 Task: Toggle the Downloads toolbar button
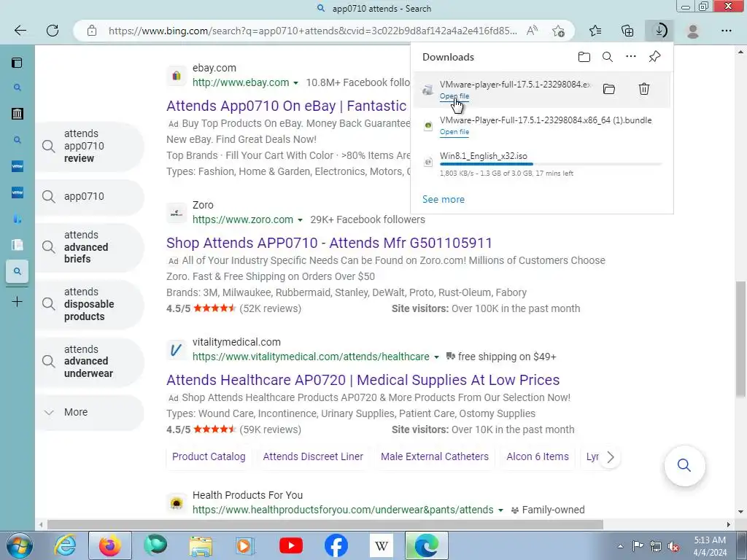(659, 31)
